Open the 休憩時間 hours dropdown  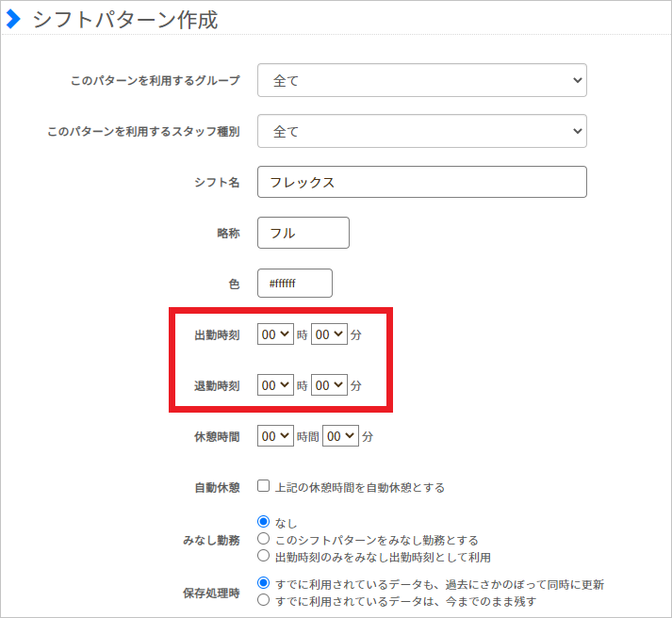(275, 436)
